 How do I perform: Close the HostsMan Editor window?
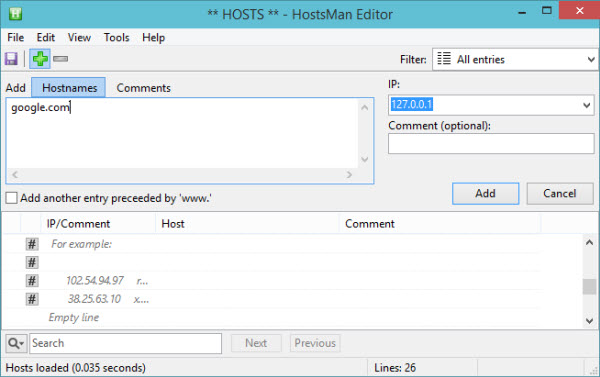tap(579, 10)
